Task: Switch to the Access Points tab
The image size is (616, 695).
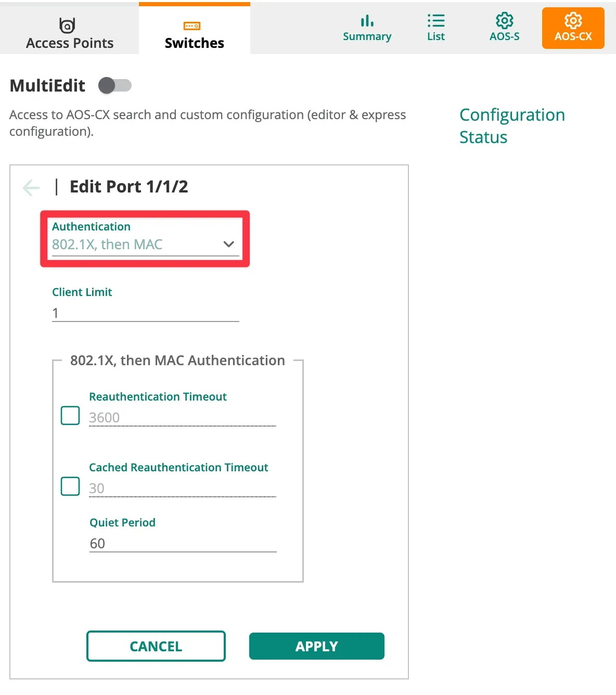Action: tap(70, 43)
